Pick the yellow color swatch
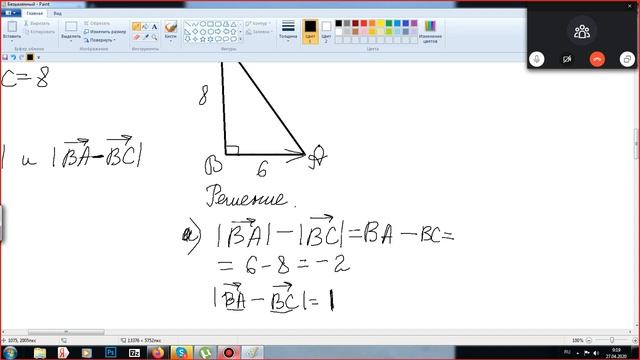 (380, 23)
